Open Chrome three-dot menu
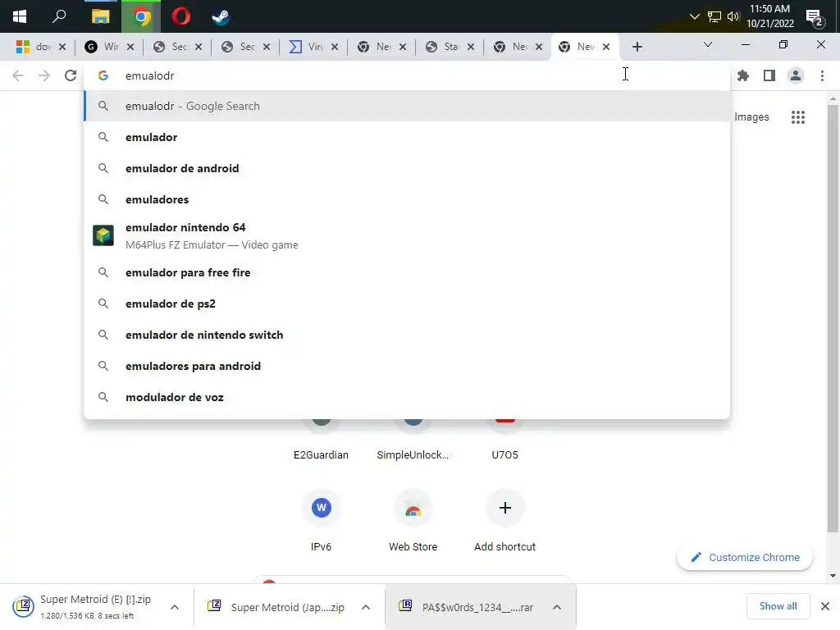This screenshot has width=840, height=630. (x=822, y=75)
